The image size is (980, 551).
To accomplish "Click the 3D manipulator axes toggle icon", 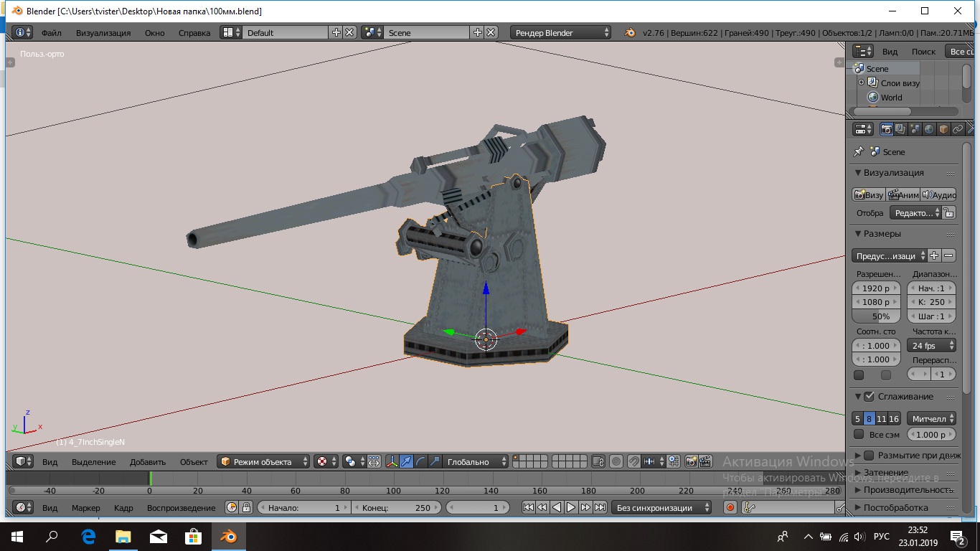I will [x=392, y=462].
